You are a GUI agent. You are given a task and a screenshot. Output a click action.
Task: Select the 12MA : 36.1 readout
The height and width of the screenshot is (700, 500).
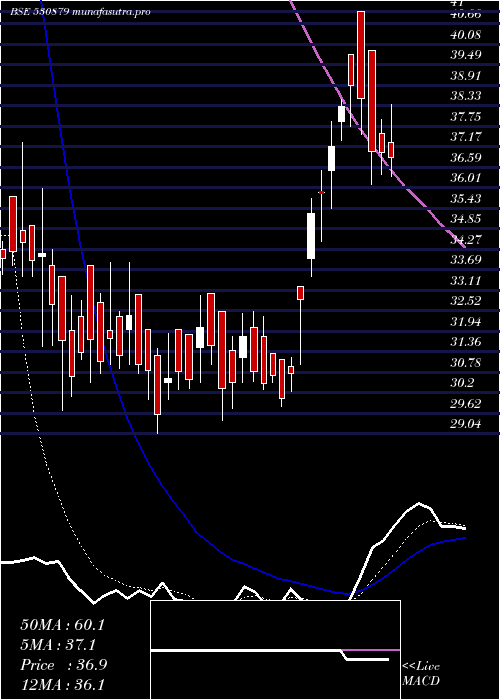click(62, 685)
